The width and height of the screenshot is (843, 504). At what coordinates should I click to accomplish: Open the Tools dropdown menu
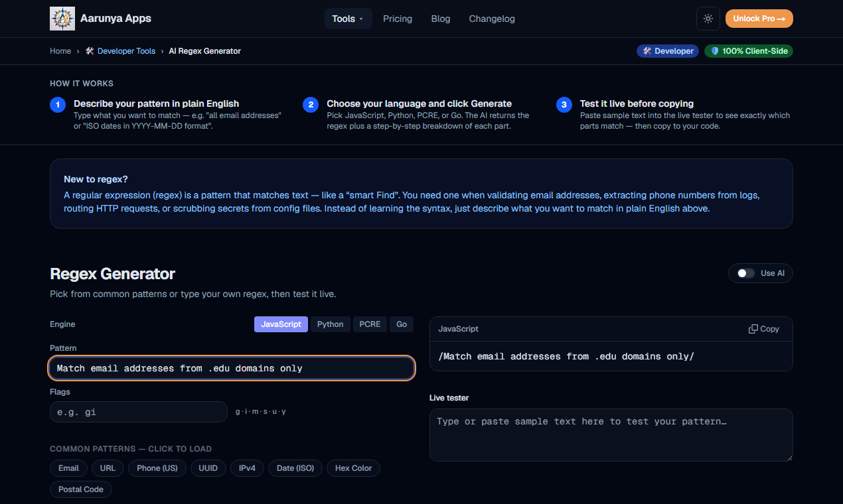348,19
